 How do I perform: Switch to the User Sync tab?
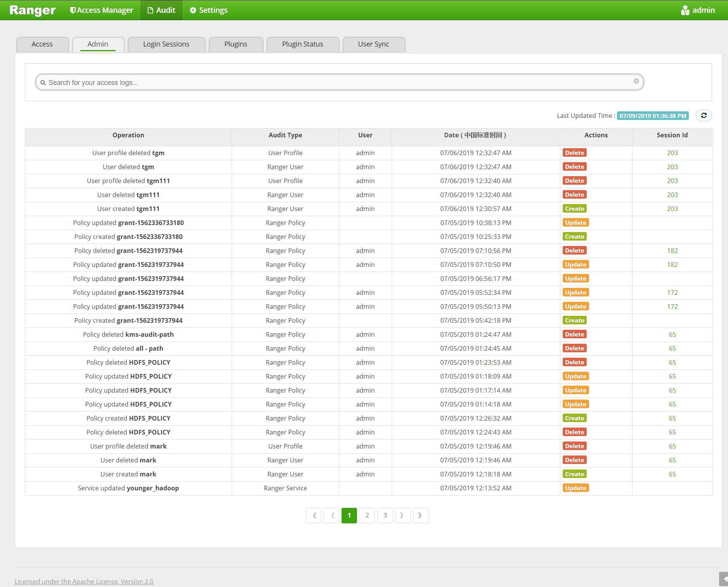pos(374,44)
